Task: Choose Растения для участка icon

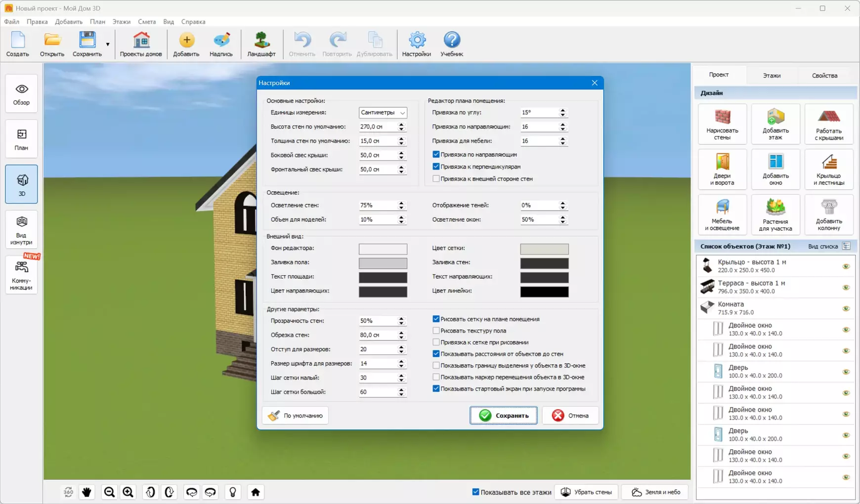Action: 775,214
